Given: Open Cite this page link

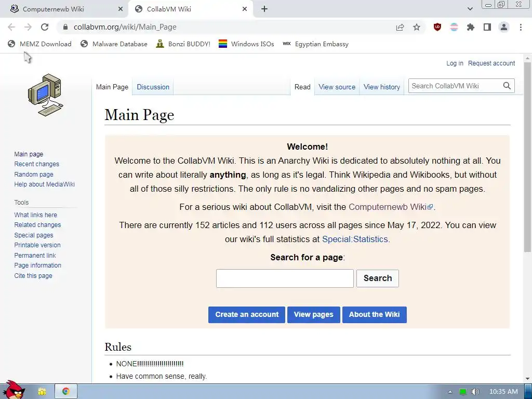Looking at the screenshot, I should (33, 276).
